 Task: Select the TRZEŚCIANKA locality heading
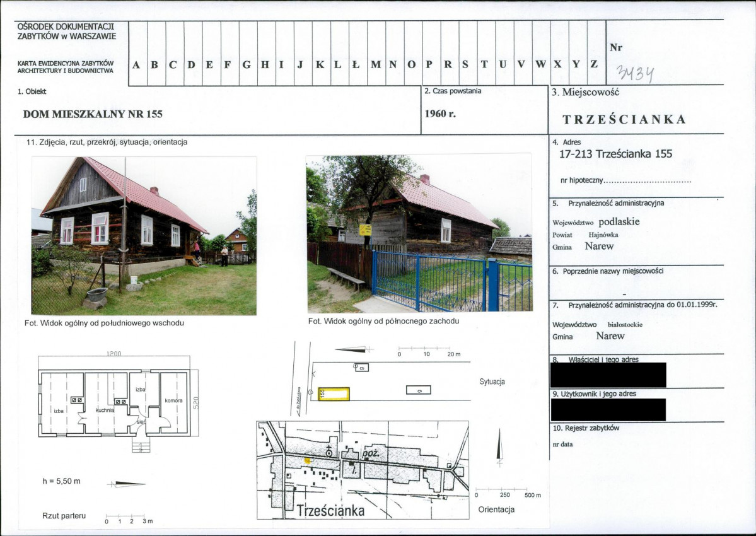[624, 120]
